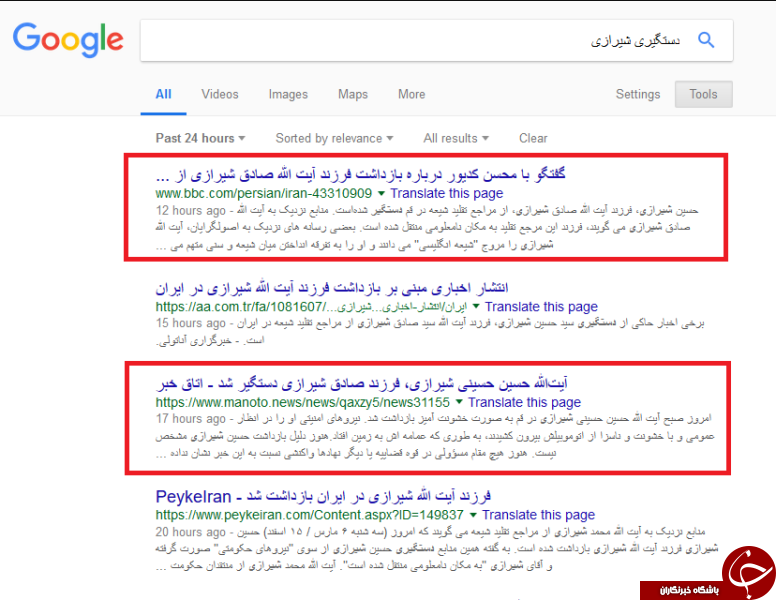Image resolution: width=776 pixels, height=600 pixels.
Task: Click the aa.com.tr/fa/1081607 URL
Action: tap(311, 307)
